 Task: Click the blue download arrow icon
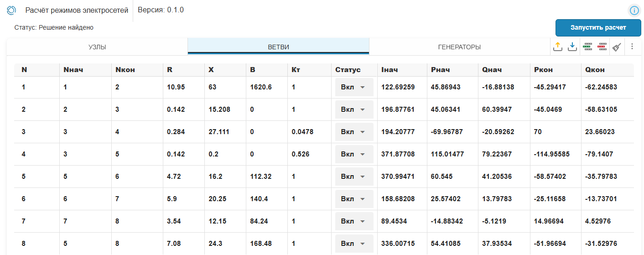572,47
